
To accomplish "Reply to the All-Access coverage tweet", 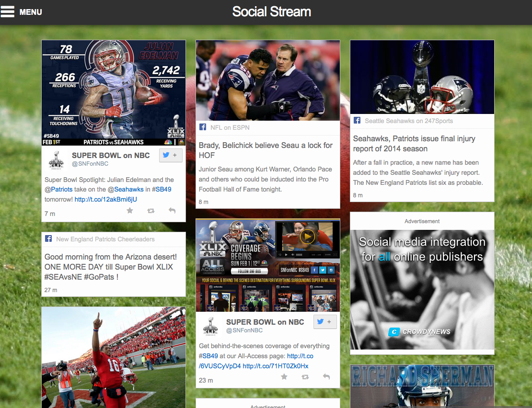I will point(326,377).
